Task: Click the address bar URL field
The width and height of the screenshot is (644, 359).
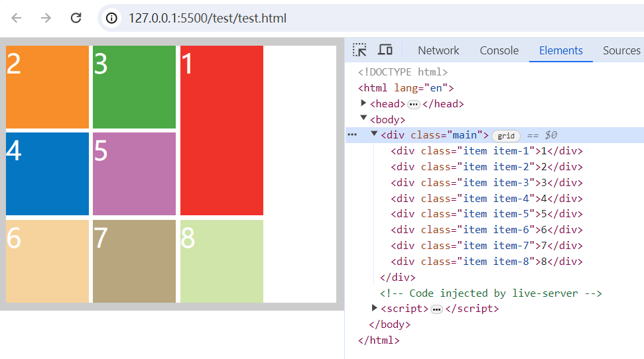Action: (369, 18)
